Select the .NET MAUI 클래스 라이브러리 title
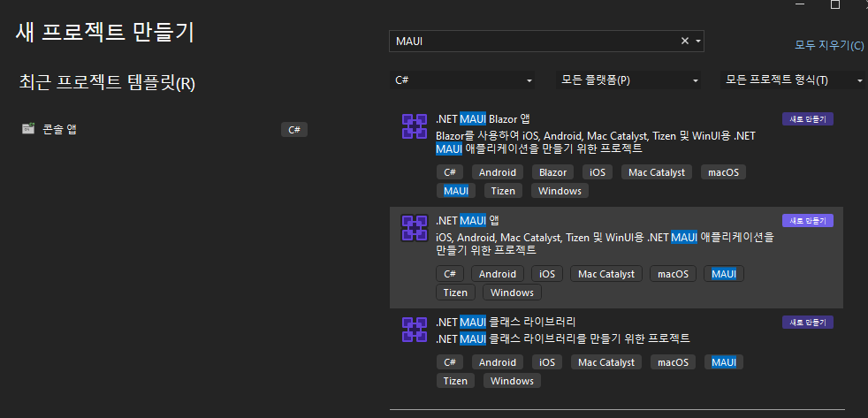The width and height of the screenshot is (868, 418). pos(506,322)
